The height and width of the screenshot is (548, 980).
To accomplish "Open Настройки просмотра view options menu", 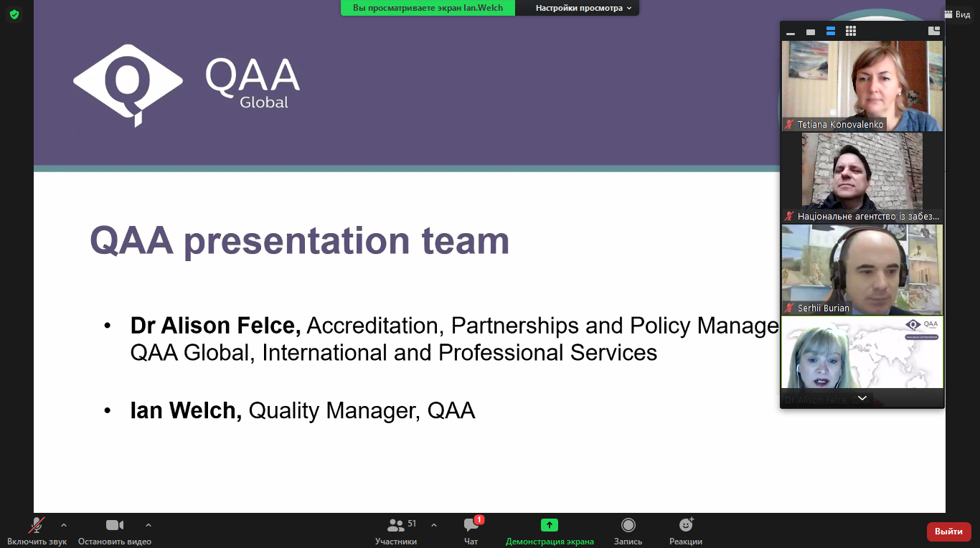I will pyautogui.click(x=584, y=8).
